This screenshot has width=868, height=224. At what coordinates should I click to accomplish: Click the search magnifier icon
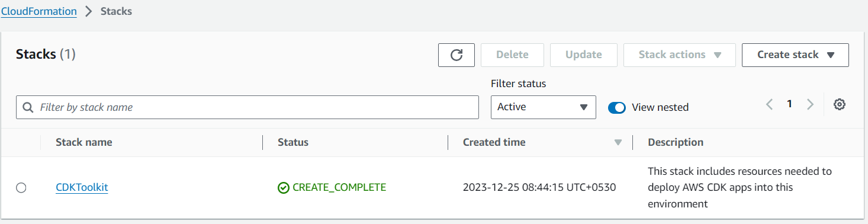pos(28,107)
